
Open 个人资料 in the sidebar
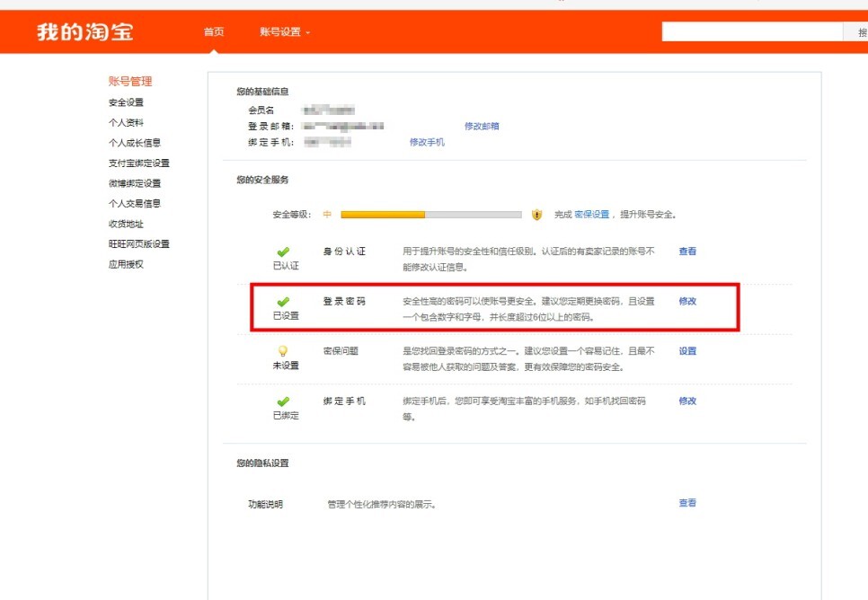(126, 122)
